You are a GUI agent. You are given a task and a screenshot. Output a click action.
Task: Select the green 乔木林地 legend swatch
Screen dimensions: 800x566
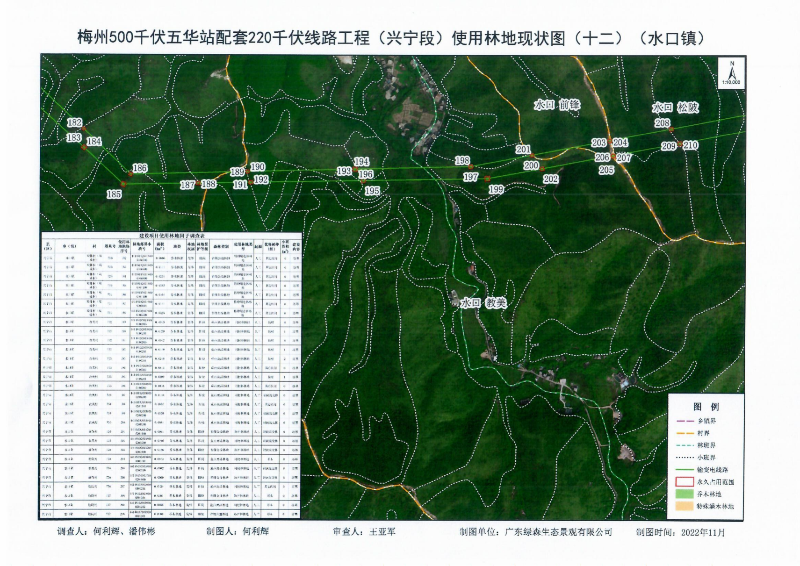click(x=684, y=494)
